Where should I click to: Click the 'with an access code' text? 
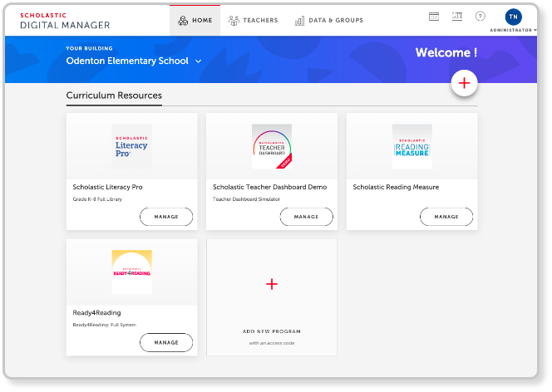click(272, 343)
